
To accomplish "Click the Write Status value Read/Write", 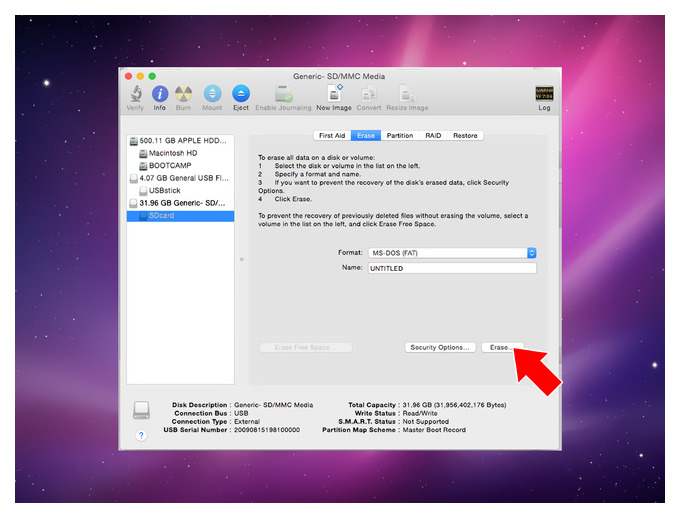I will coord(420,413).
